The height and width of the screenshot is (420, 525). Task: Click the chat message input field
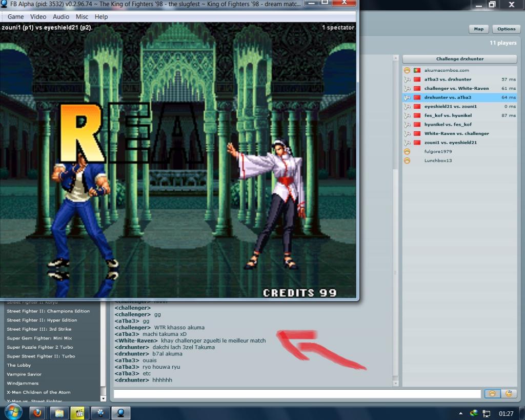297,394
